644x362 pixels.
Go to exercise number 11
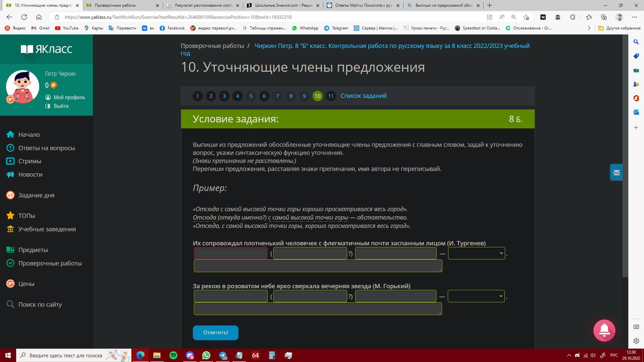pyautogui.click(x=330, y=96)
